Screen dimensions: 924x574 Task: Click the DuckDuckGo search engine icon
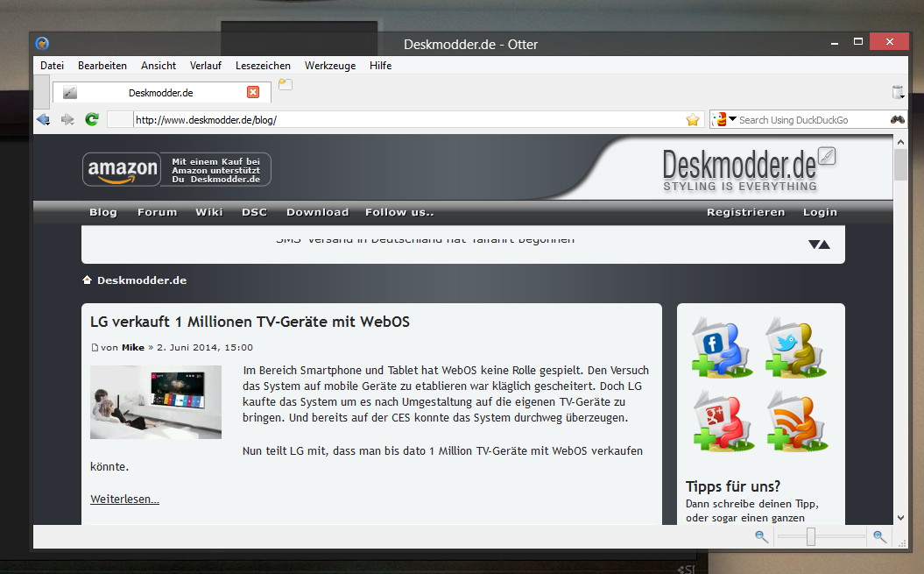tap(720, 120)
